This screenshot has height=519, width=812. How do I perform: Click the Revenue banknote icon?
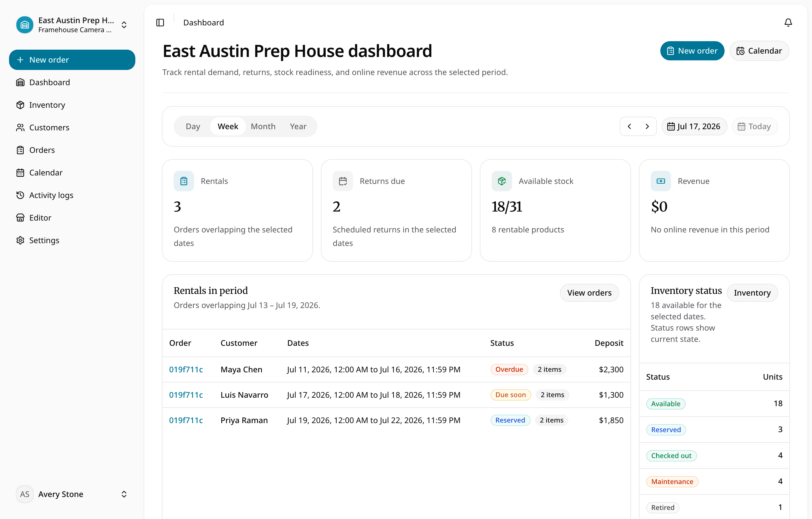tap(661, 181)
